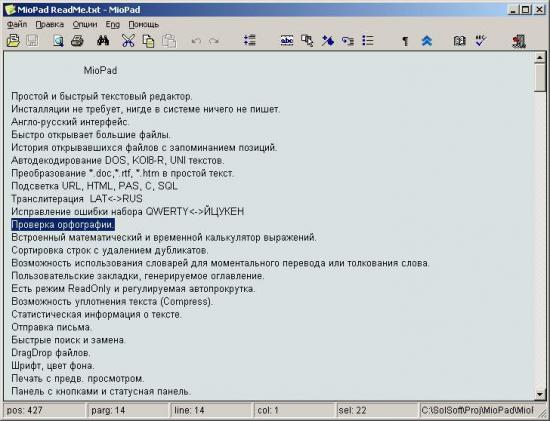Open the Опции menu
Viewport: 550px width, 421px height.
tap(85, 25)
